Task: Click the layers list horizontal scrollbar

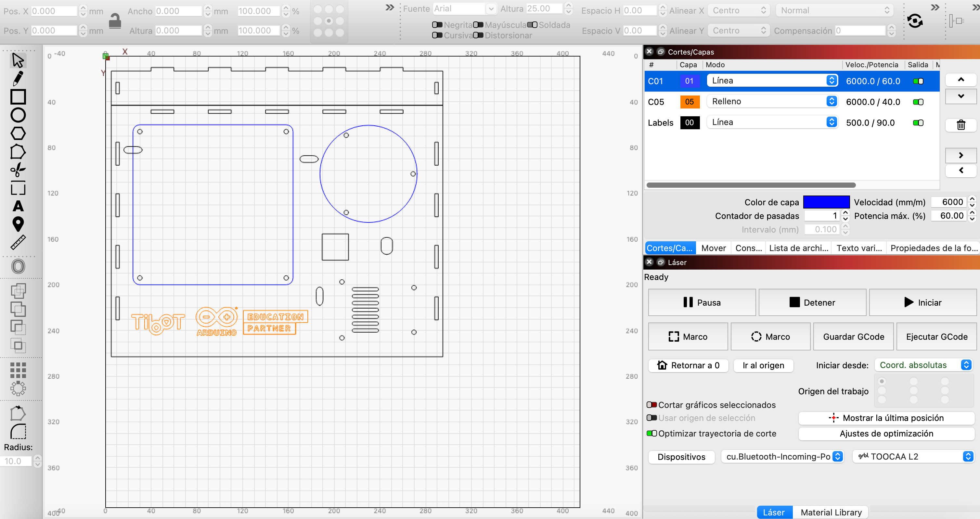Action: (751, 185)
